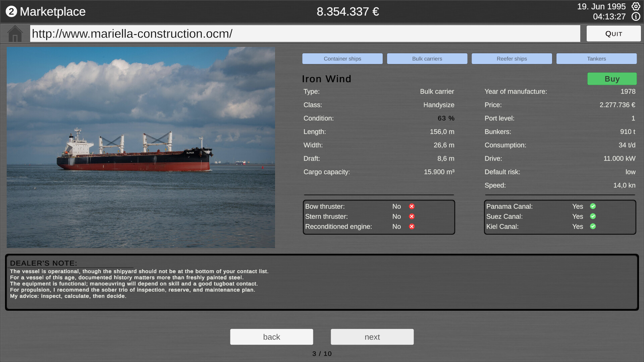The width and height of the screenshot is (644, 362).
Task: Click the condition value 63 %
Action: click(x=446, y=118)
